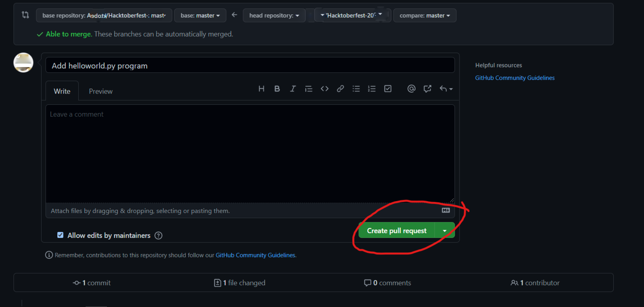The image size is (644, 307).
Task: Apply italic formatting icon
Action: click(x=293, y=89)
